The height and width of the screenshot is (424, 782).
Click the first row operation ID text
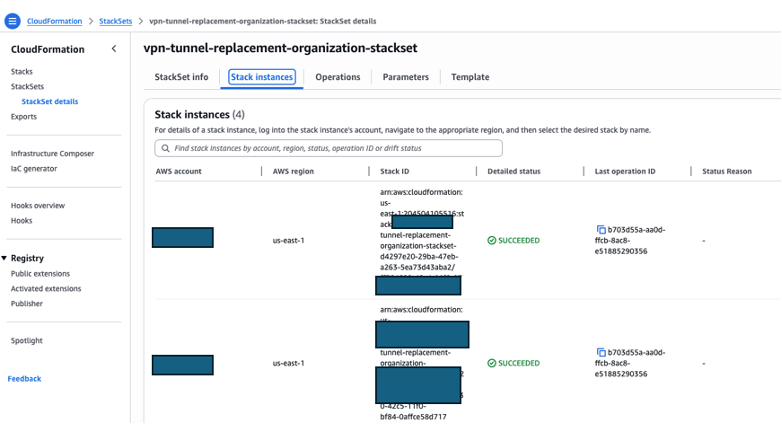coord(630,240)
